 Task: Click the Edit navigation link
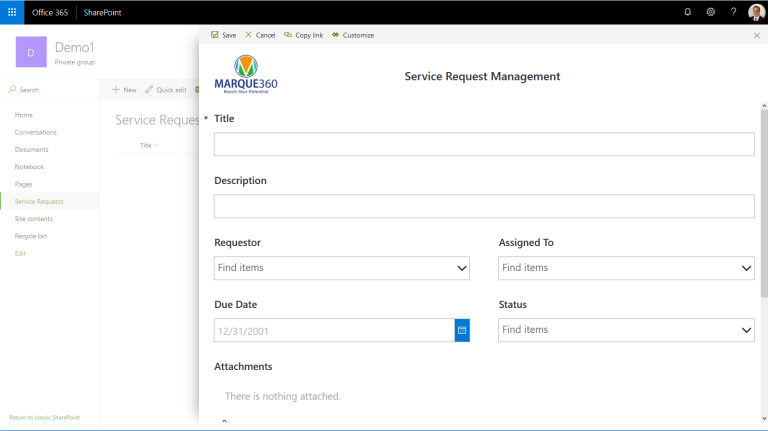click(20, 253)
